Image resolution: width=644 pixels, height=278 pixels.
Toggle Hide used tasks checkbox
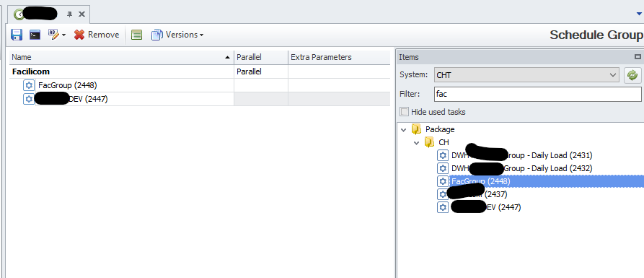(x=405, y=112)
